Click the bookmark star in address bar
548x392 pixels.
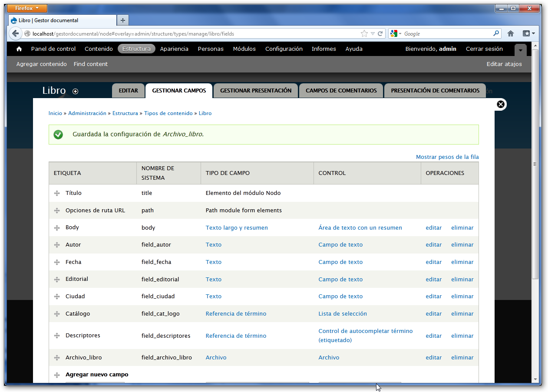364,34
